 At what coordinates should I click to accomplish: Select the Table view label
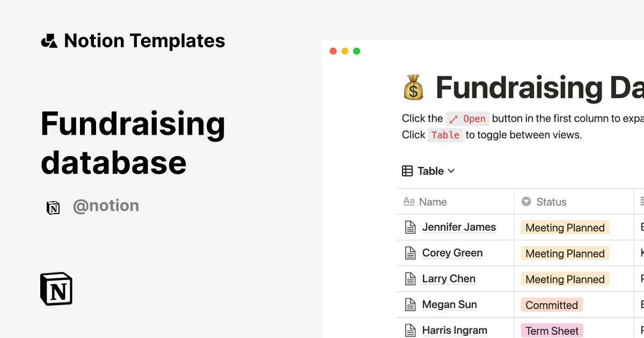point(430,171)
